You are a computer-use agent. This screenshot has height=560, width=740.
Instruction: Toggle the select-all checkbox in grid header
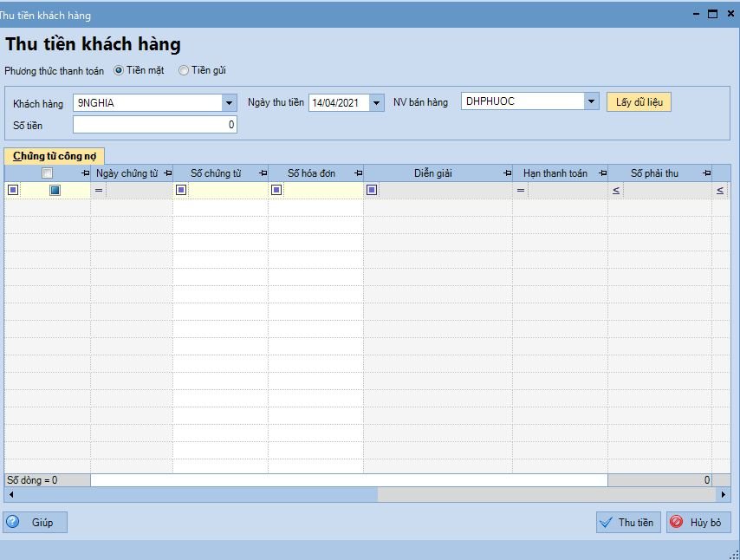click(x=47, y=173)
